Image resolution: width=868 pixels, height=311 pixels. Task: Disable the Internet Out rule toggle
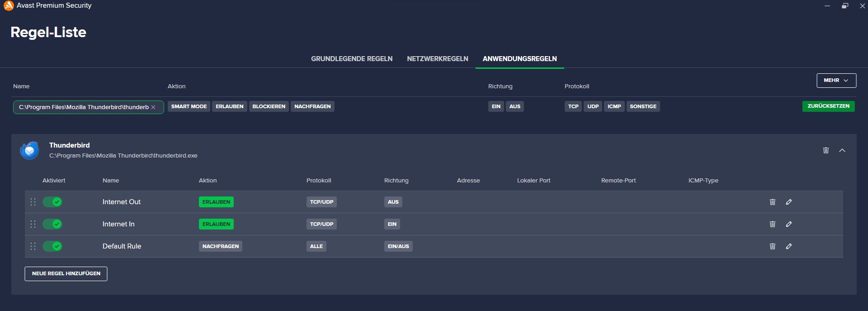click(x=52, y=202)
